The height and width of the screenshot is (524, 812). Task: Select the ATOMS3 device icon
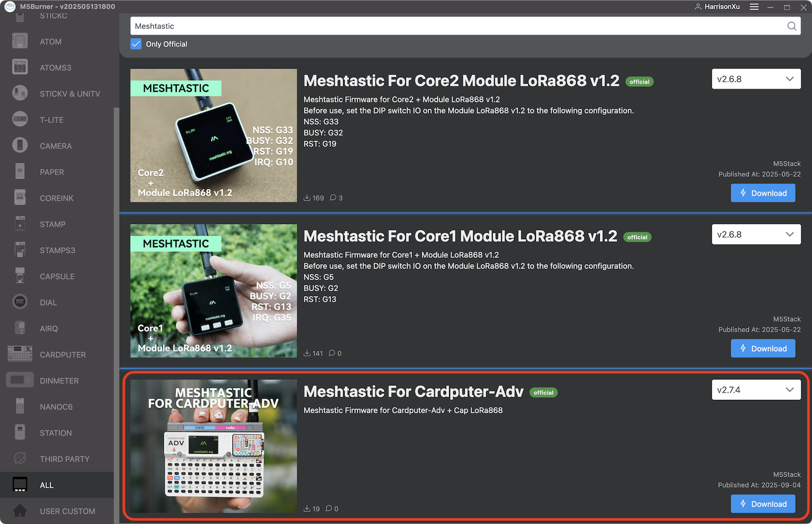point(20,67)
